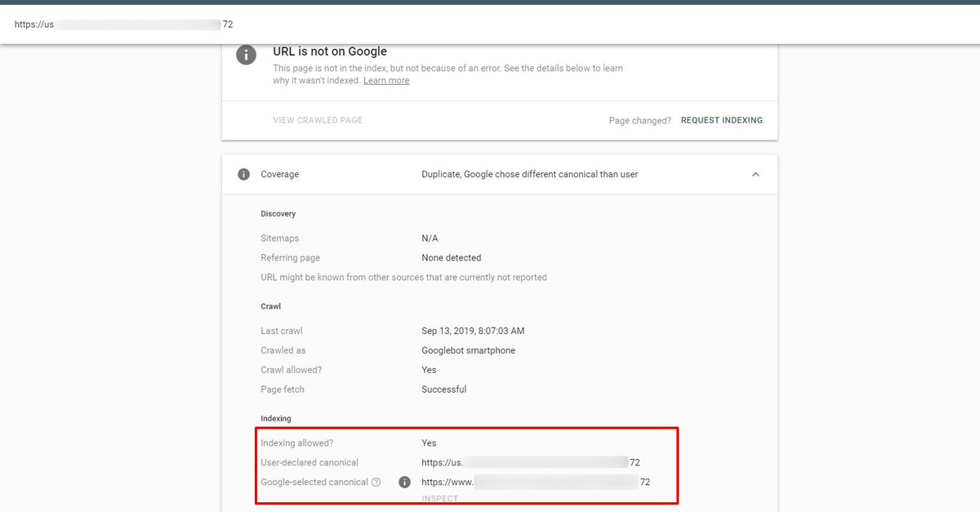Screen dimensions: 980x512
Task: Collapse the Coverage panel with its chevron
Action: pos(755,173)
